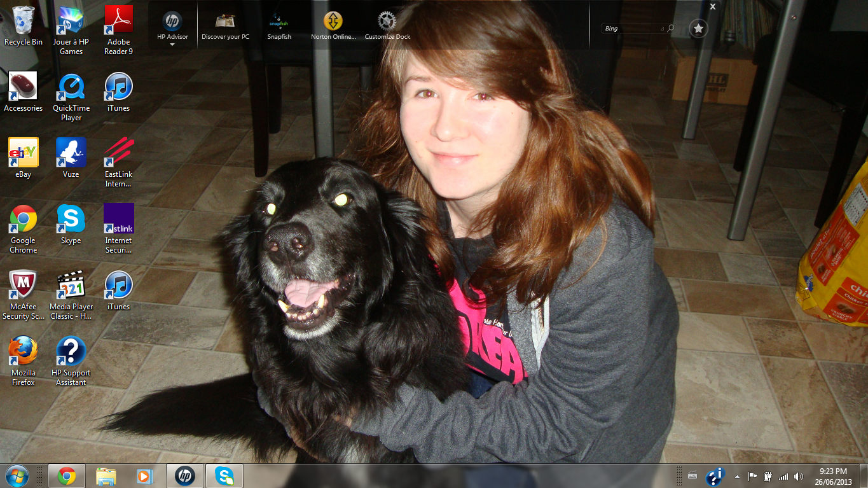Click the Bing search field

(631, 29)
